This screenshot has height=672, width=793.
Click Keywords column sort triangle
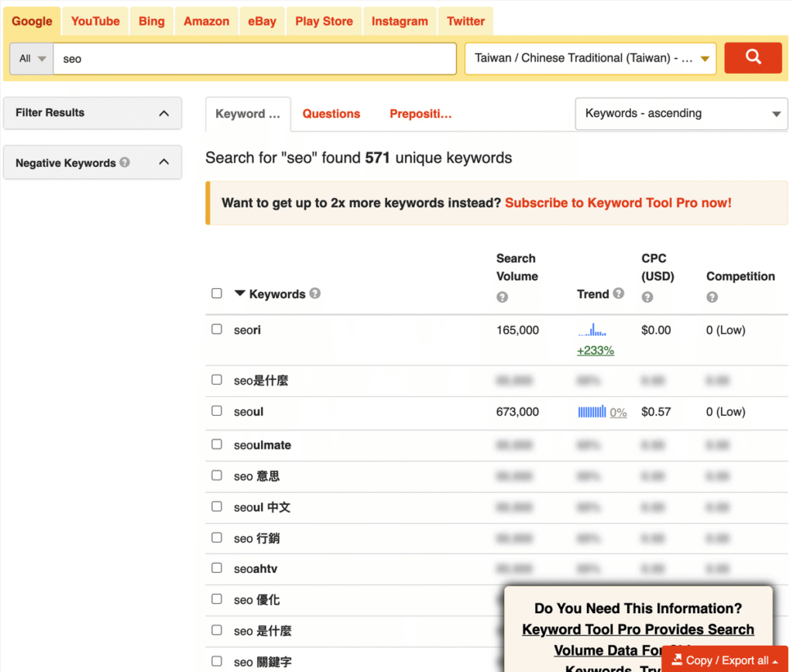(240, 293)
